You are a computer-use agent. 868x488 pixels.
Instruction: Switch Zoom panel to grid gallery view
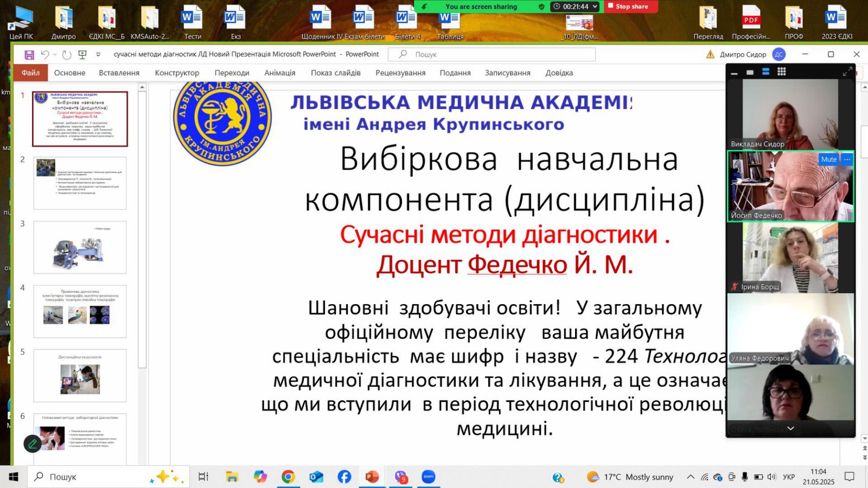(x=781, y=72)
